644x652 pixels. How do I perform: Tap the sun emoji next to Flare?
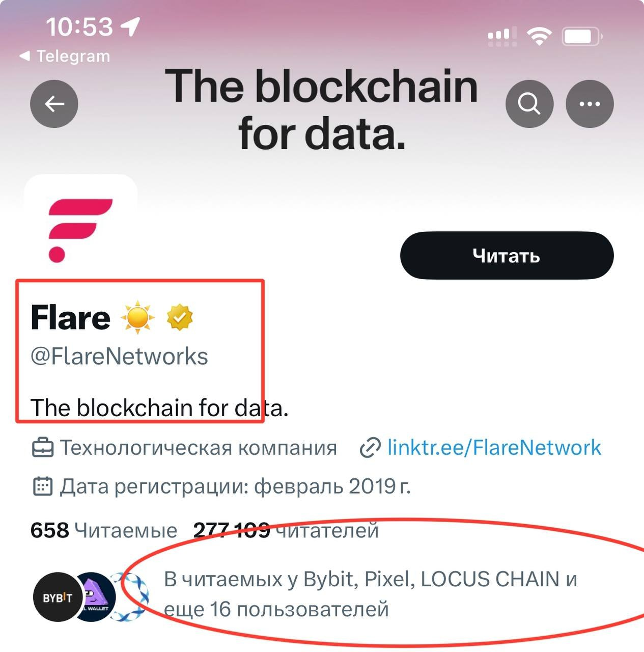(x=137, y=318)
